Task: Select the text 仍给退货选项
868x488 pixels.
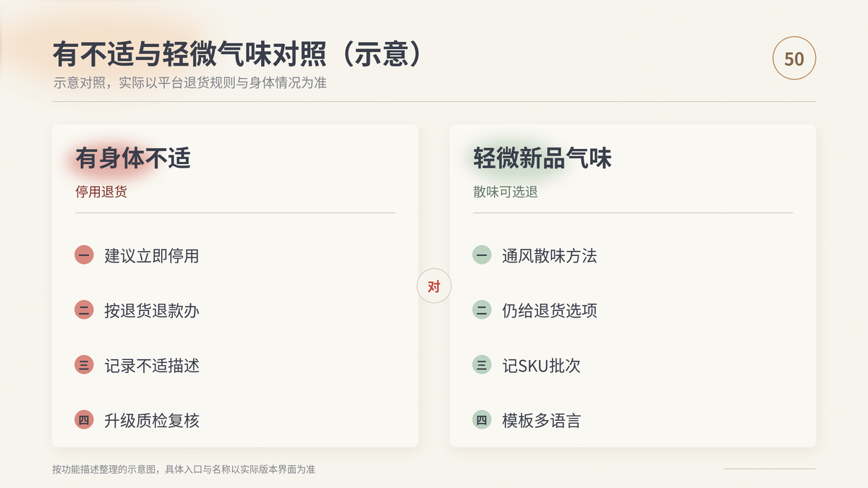Action: (550, 311)
